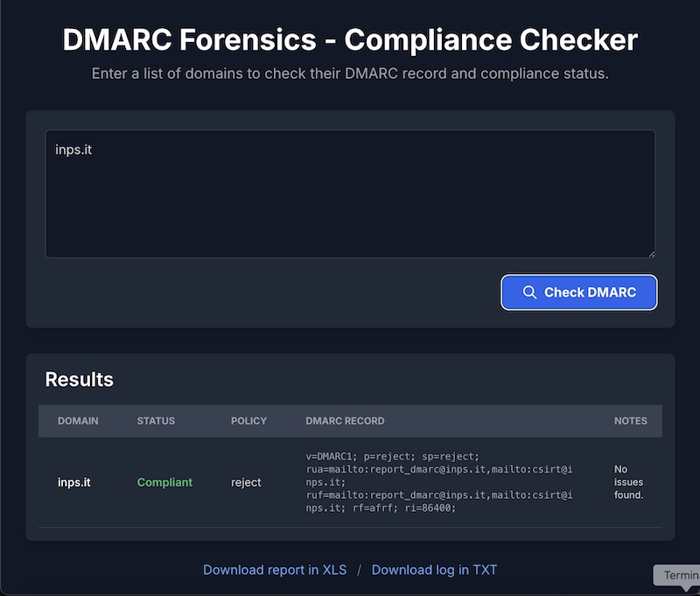The width and height of the screenshot is (700, 596).
Task: Click the Check DMARC button
Action: (578, 292)
